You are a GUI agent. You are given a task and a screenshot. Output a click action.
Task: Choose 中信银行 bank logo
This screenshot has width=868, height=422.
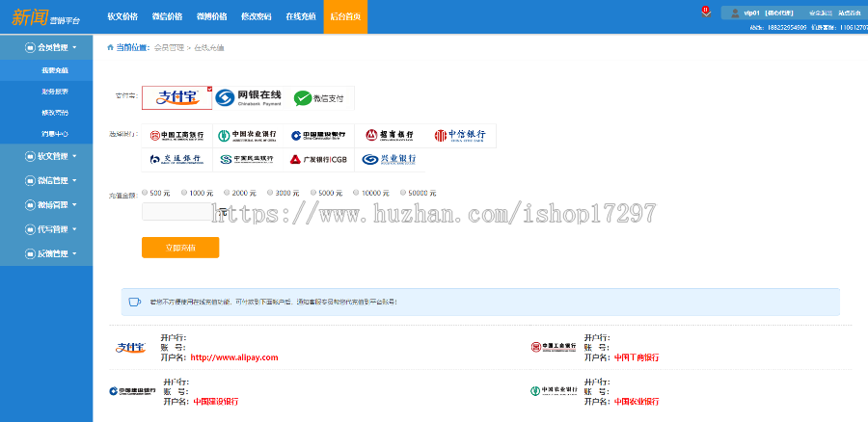click(461, 136)
